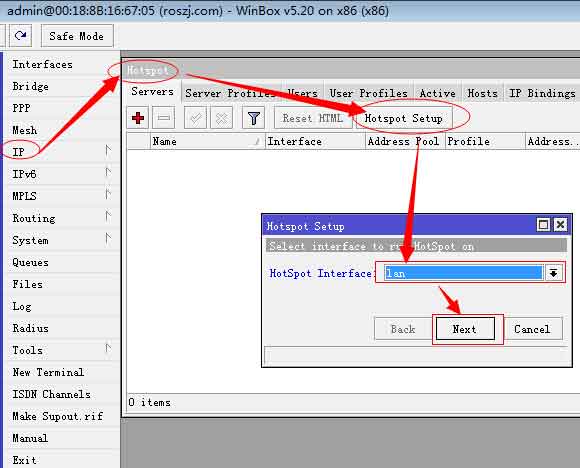Select the HotSpot Interface lan field
The width and height of the screenshot is (580, 468).
(463, 273)
